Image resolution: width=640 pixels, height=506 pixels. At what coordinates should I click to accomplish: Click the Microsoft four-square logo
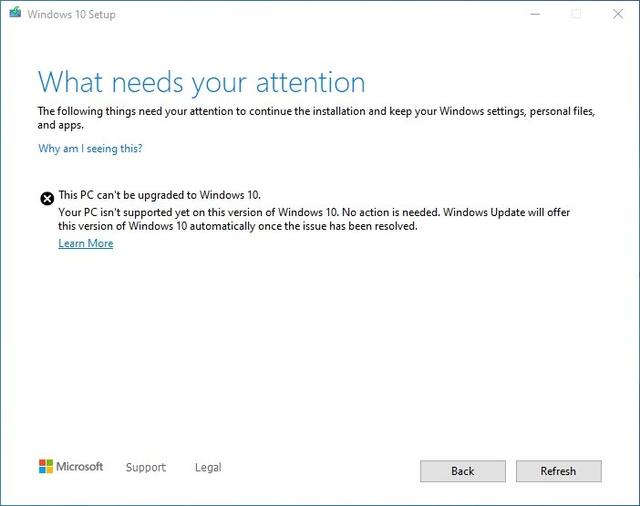[45, 467]
